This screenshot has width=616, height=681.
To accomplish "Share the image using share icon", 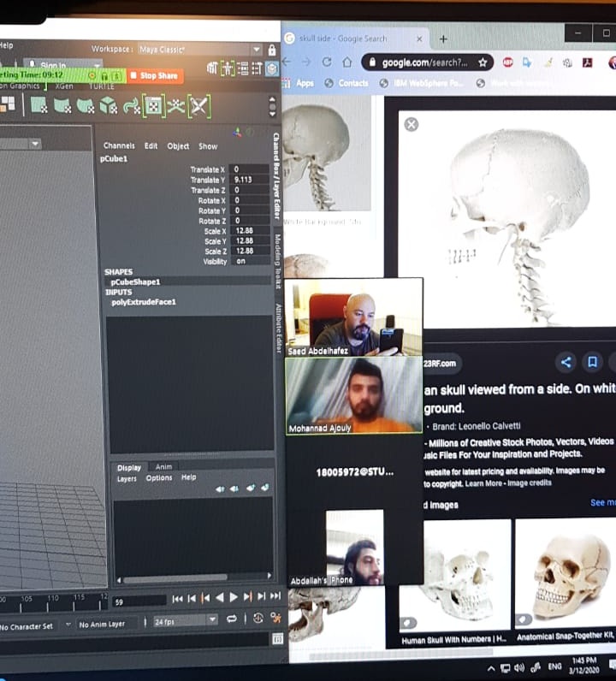I will [566, 362].
